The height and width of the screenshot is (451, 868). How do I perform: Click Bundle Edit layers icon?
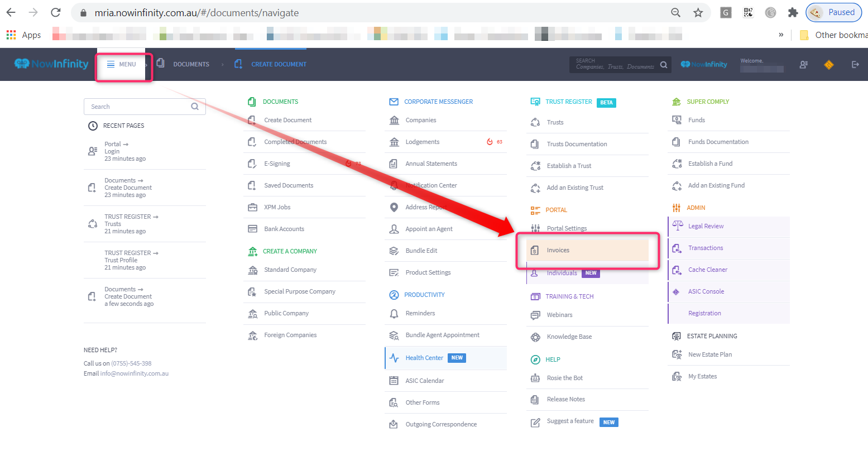point(394,251)
